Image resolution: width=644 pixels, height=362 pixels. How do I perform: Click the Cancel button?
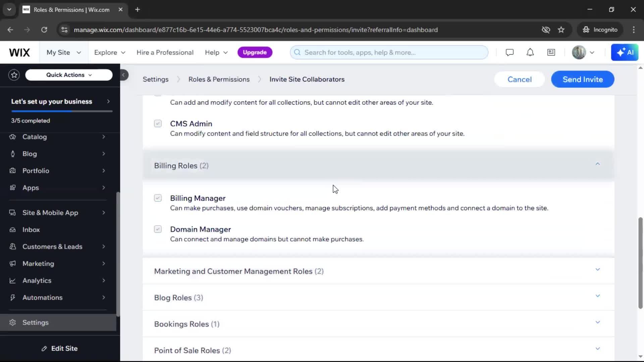tap(520, 79)
